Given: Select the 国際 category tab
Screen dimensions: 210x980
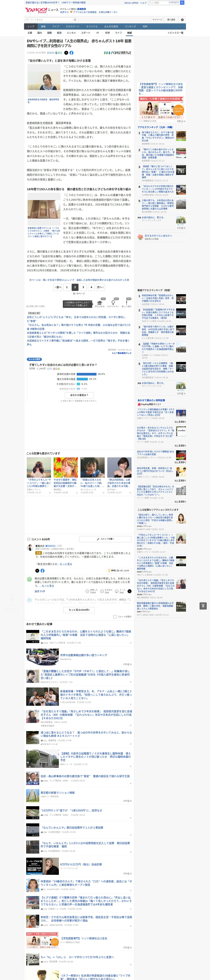Looking at the screenshot, I should click(49, 33).
